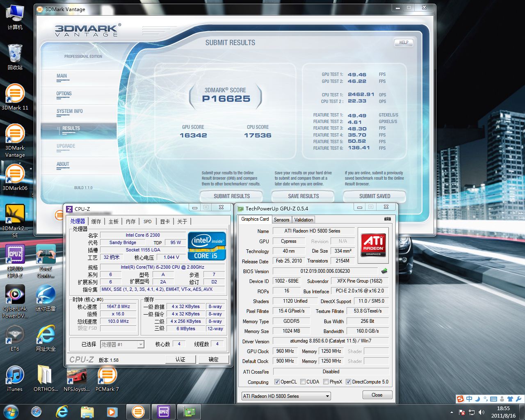The image size is (525, 420).
Task: Switch to the GPU-Z taskbar button
Action: (189, 411)
